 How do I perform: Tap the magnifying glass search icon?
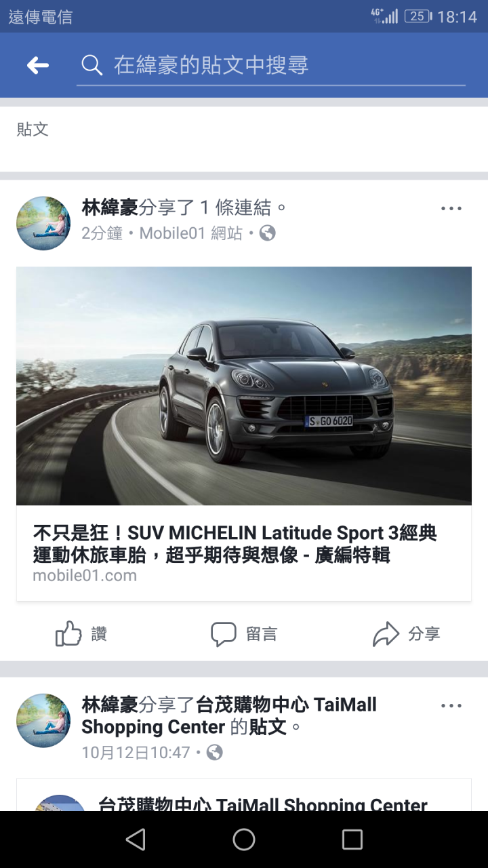tap(91, 65)
